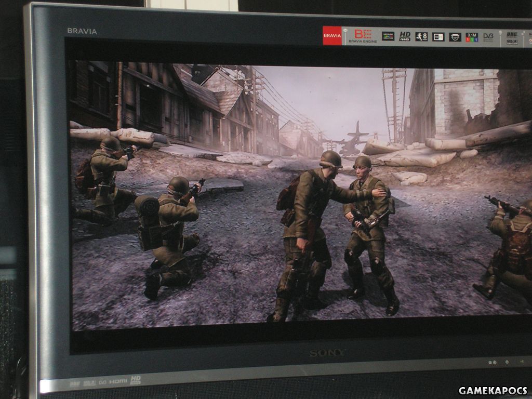The height and width of the screenshot is (399, 532).
Task: Click the BBE Digital logo on sticker
Action: 512,35
